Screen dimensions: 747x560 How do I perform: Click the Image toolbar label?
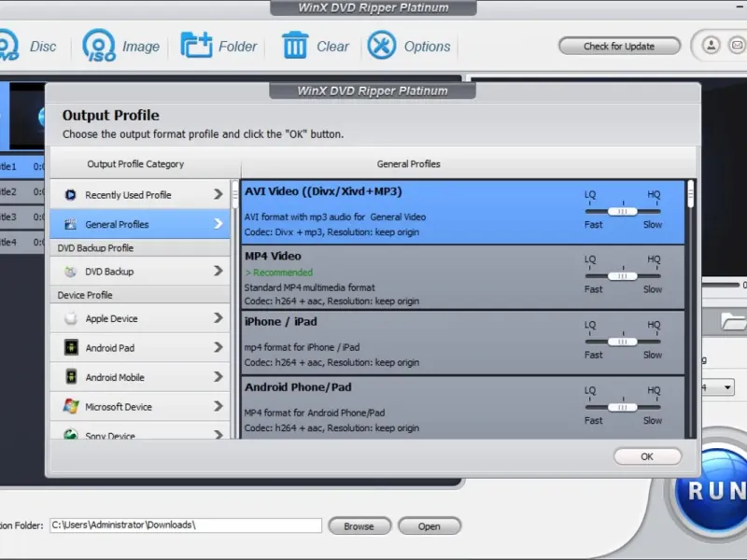click(141, 46)
